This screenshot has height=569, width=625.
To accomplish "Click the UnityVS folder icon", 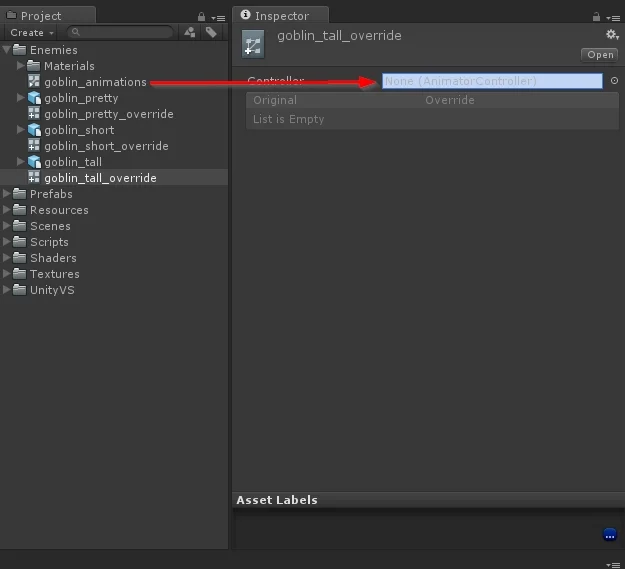I will (19, 289).
